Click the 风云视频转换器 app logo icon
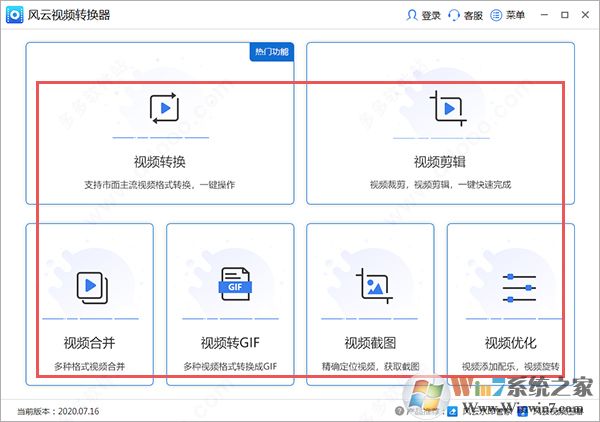The width and height of the screenshot is (600, 422). (15, 15)
